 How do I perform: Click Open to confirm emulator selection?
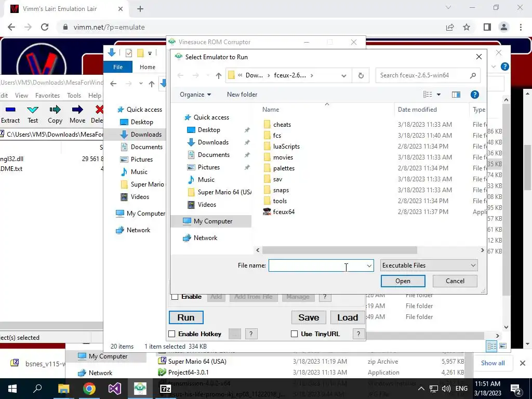pyautogui.click(x=403, y=281)
